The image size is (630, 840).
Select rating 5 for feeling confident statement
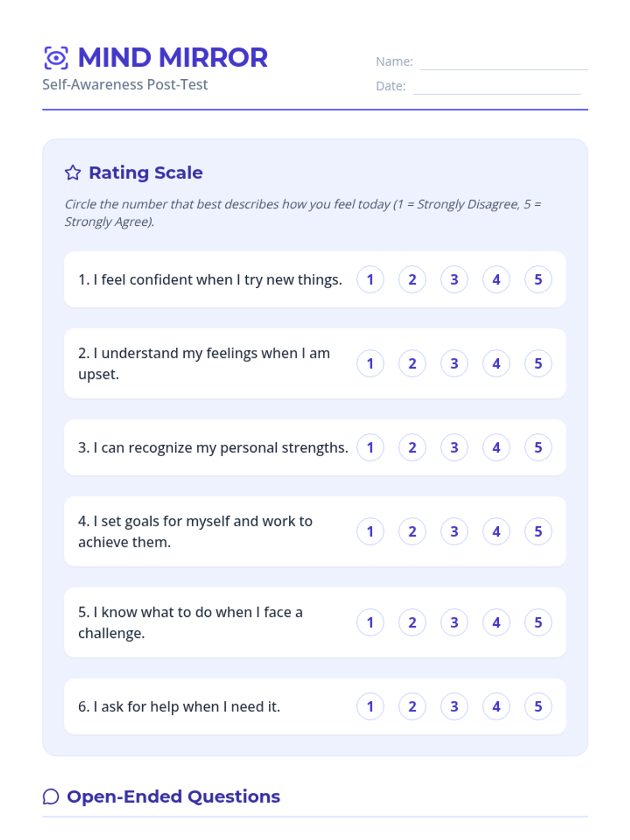[538, 279]
